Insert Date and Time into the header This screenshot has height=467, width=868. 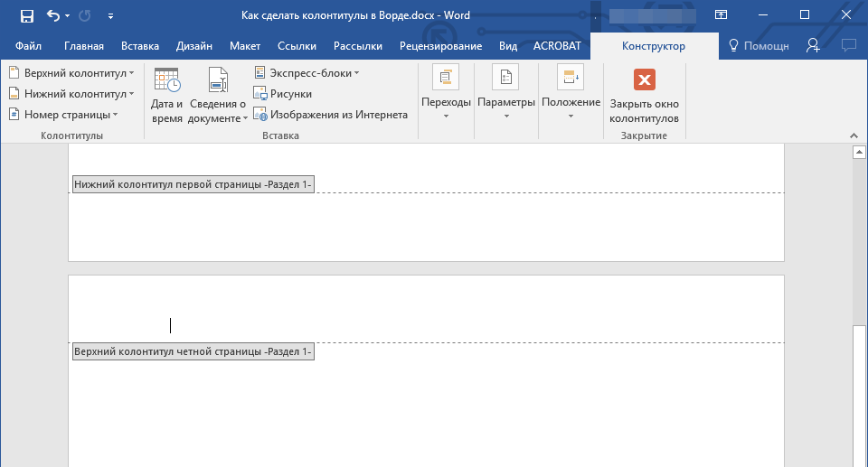[166, 95]
